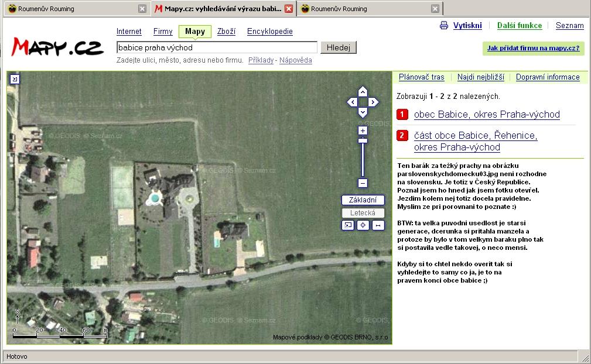Switch to the Letecká aerial view
Screen dimensions: 591x364
pos(363,212)
